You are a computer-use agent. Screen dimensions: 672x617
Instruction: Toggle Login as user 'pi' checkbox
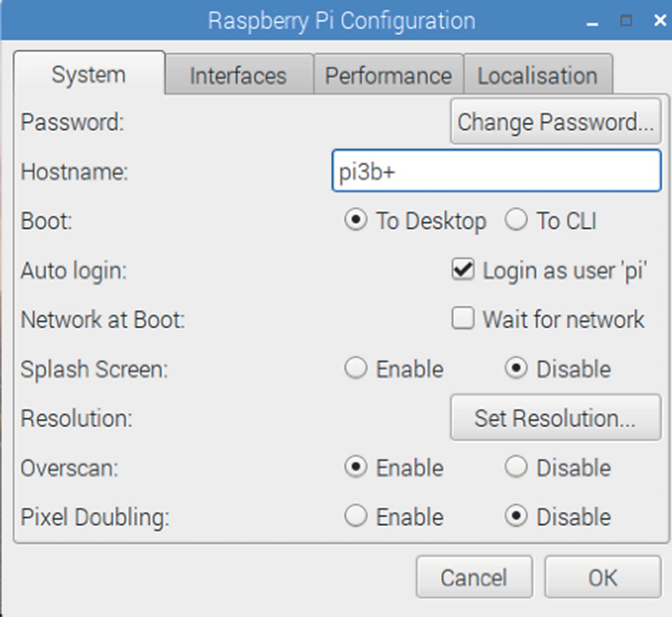(x=463, y=270)
